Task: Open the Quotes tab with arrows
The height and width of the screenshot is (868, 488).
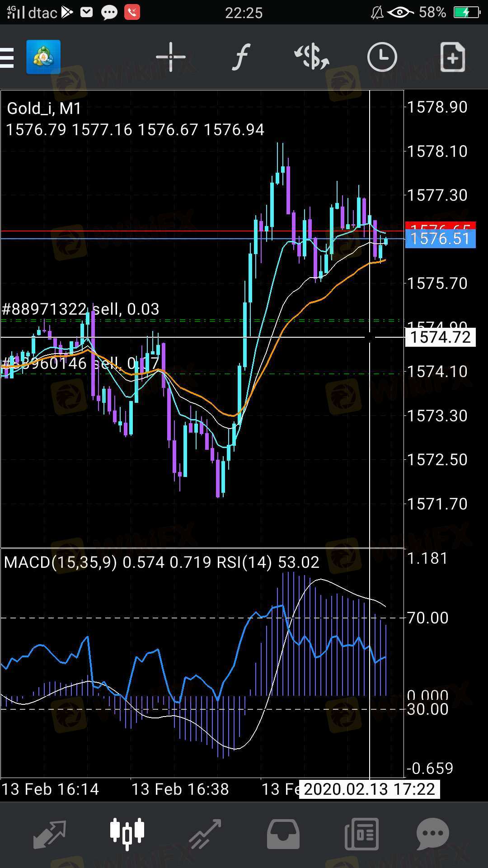Action: (50, 834)
